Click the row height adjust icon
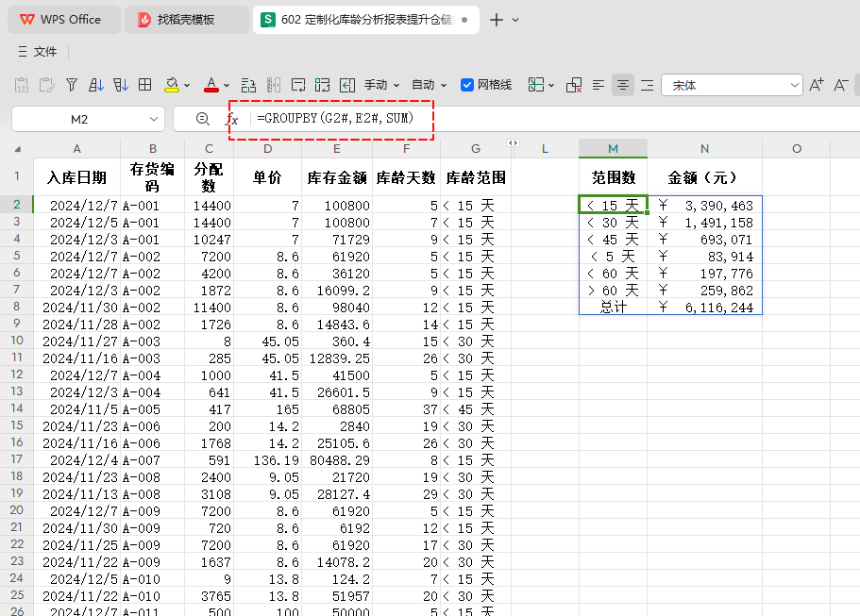Viewport: 860px width, 616px height. click(x=248, y=85)
